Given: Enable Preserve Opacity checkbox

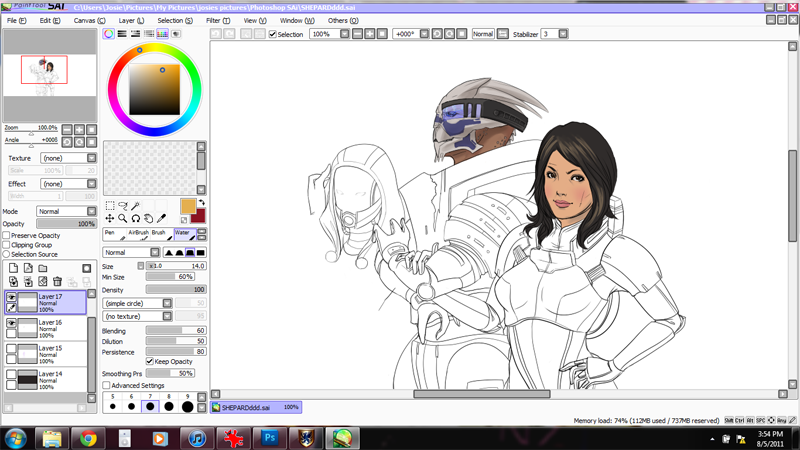Looking at the screenshot, I should point(7,236).
